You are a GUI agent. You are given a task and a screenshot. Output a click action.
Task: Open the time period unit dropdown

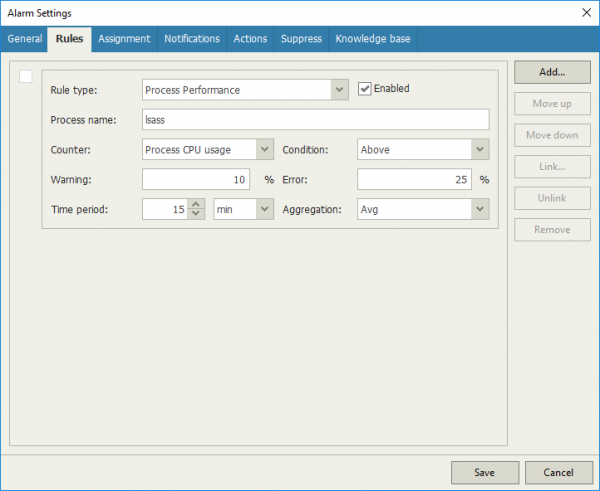point(265,210)
